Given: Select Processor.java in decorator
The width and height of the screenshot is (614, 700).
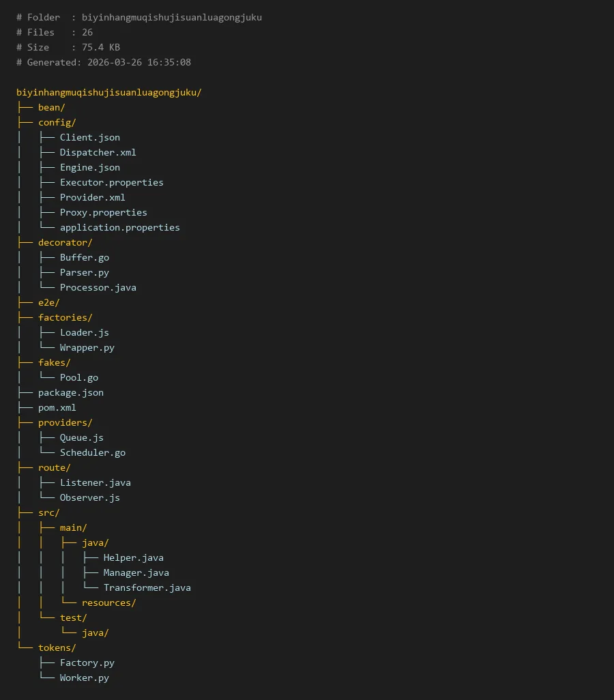Looking at the screenshot, I should point(98,287).
